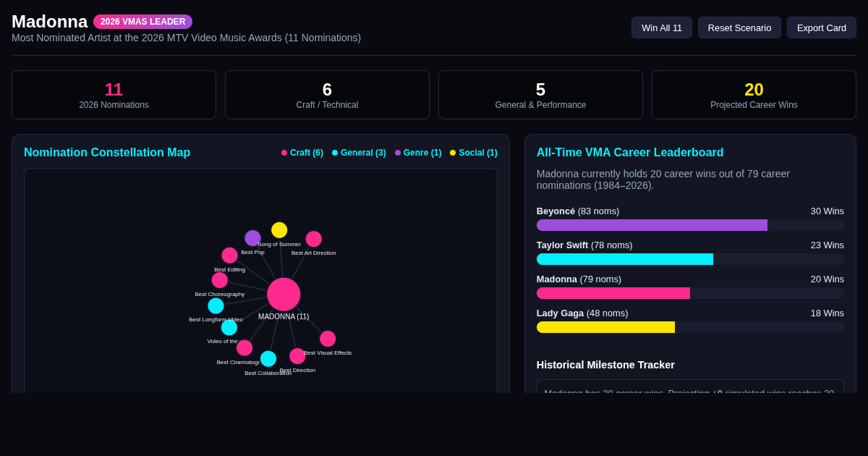Click the 18 Wins value
This screenshot has width=868, height=456.
827,313
